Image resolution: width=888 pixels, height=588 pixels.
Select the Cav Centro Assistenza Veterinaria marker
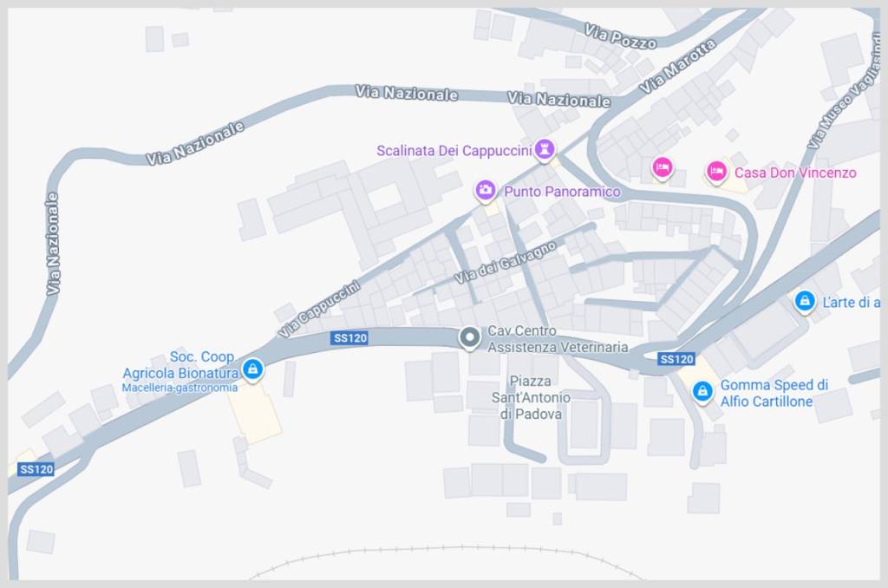point(469,338)
